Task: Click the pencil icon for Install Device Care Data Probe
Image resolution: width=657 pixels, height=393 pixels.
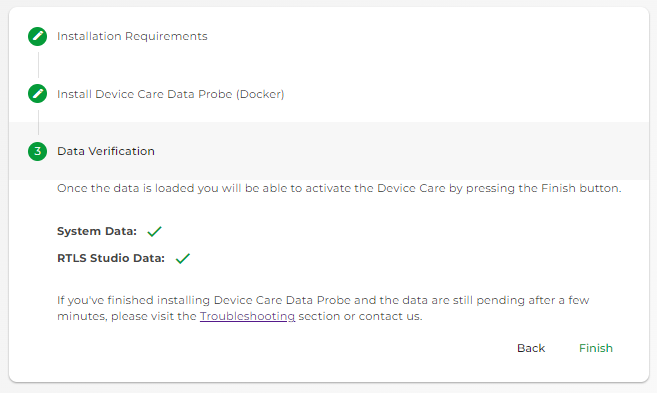Action: point(37,93)
